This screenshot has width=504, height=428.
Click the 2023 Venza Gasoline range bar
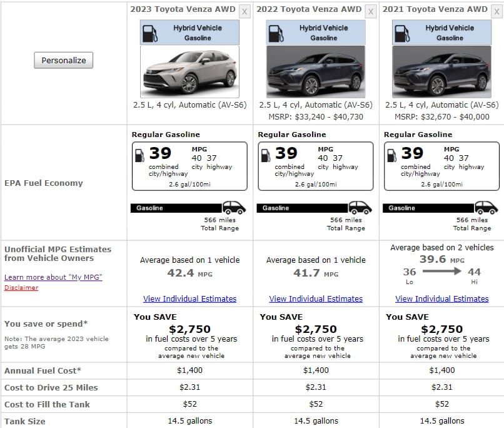[175, 208]
